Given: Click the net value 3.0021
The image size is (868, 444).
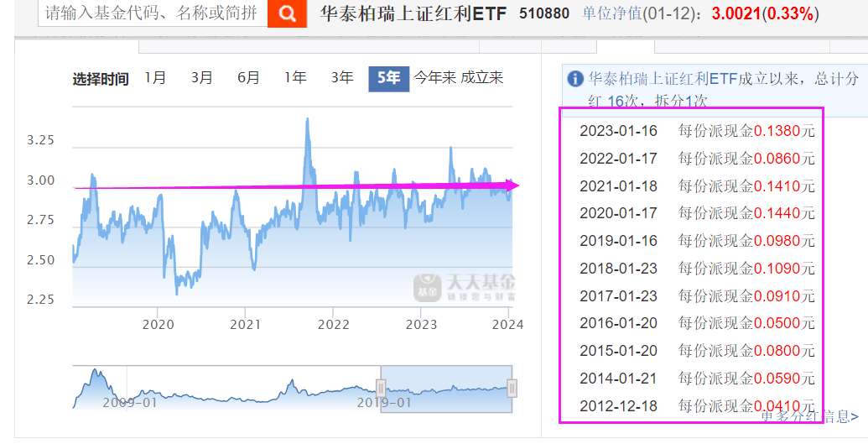Looking at the screenshot, I should [735, 13].
